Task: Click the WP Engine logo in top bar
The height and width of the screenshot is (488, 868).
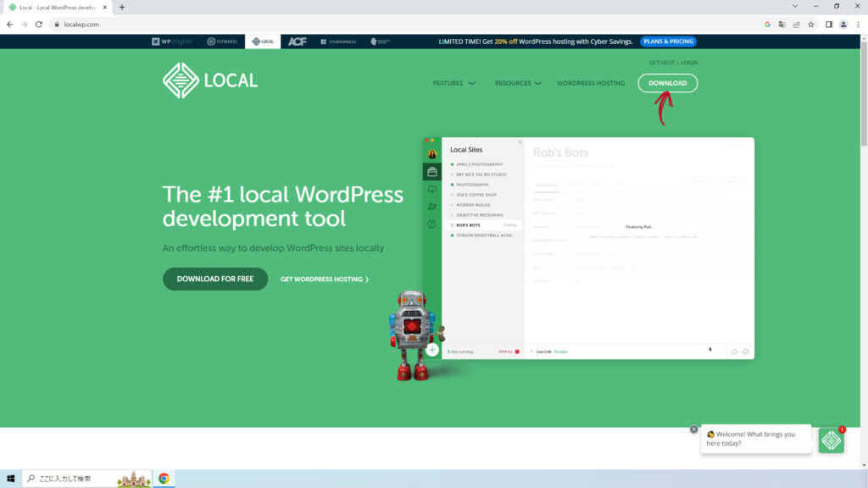Action: coord(172,42)
